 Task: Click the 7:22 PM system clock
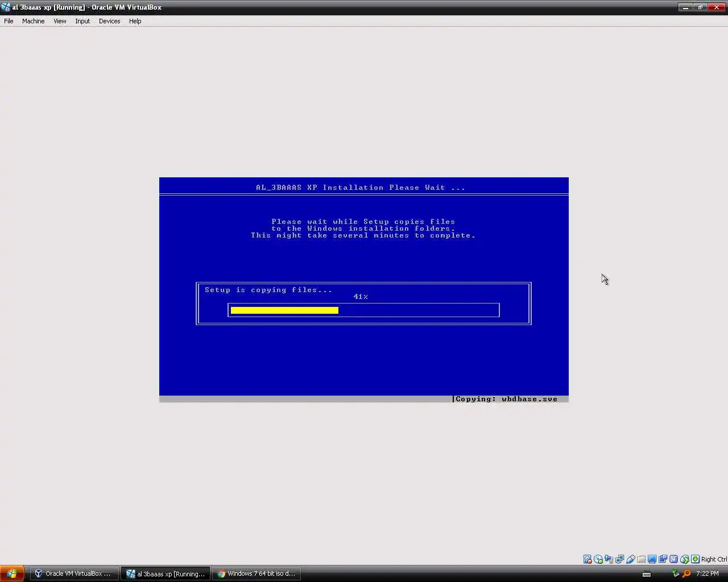coord(708,573)
